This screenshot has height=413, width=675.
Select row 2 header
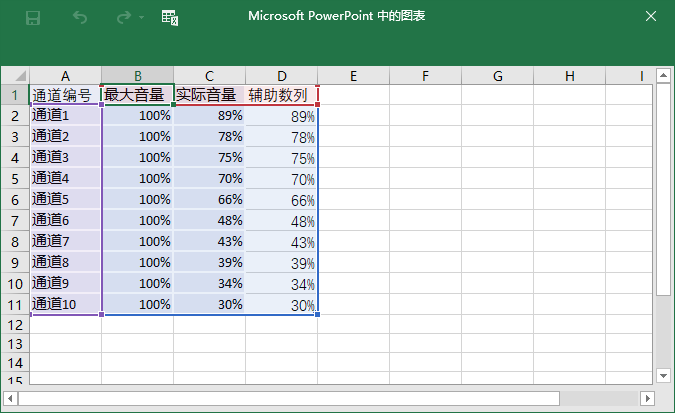[15, 115]
